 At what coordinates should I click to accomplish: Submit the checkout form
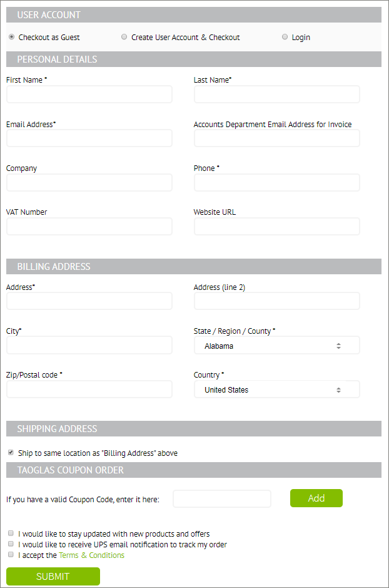click(53, 576)
